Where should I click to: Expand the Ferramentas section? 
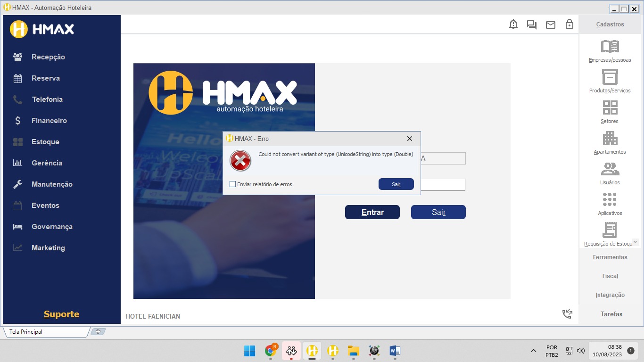(x=610, y=257)
